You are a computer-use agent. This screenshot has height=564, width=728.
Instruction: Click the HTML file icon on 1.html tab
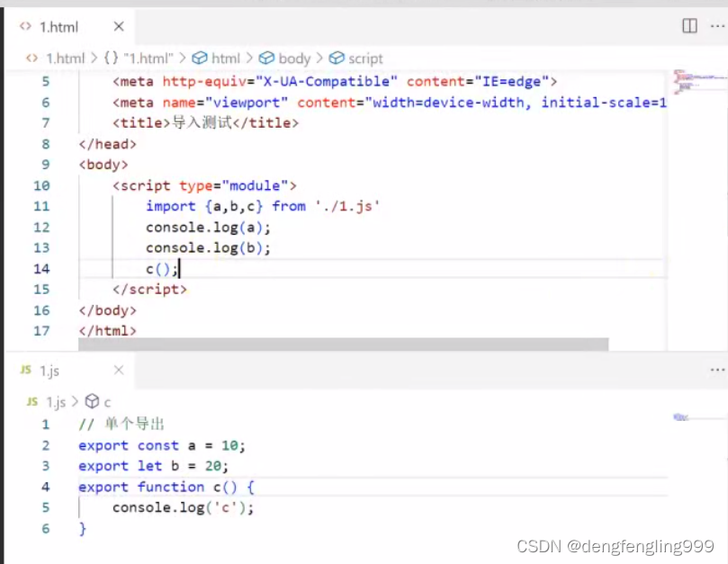coord(25,26)
